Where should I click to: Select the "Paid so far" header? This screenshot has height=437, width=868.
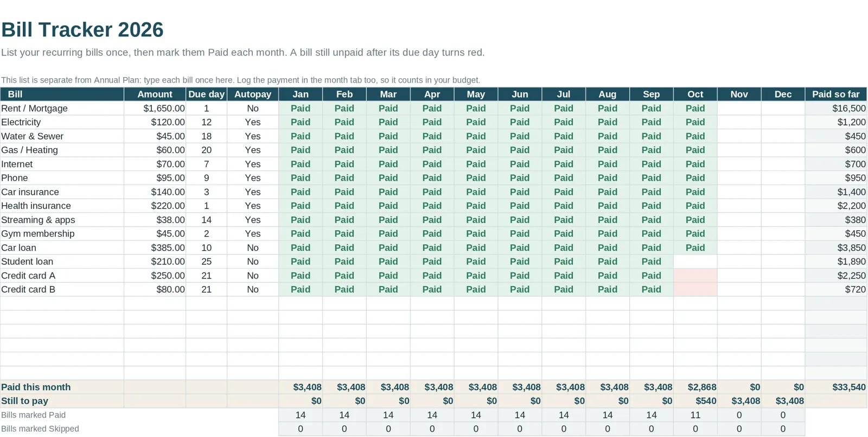835,94
